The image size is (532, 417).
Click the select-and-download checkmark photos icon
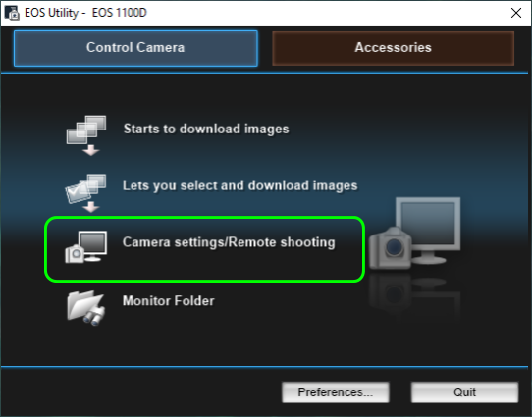tap(85, 193)
